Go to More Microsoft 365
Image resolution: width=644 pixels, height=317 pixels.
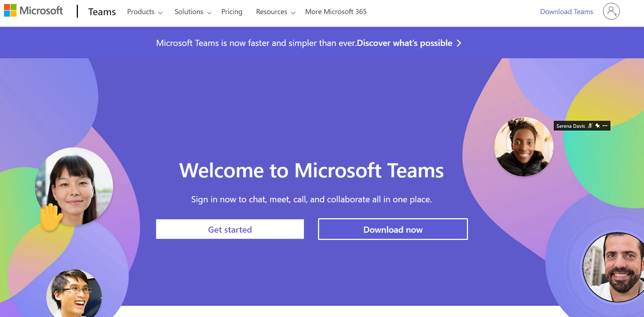[x=336, y=12]
